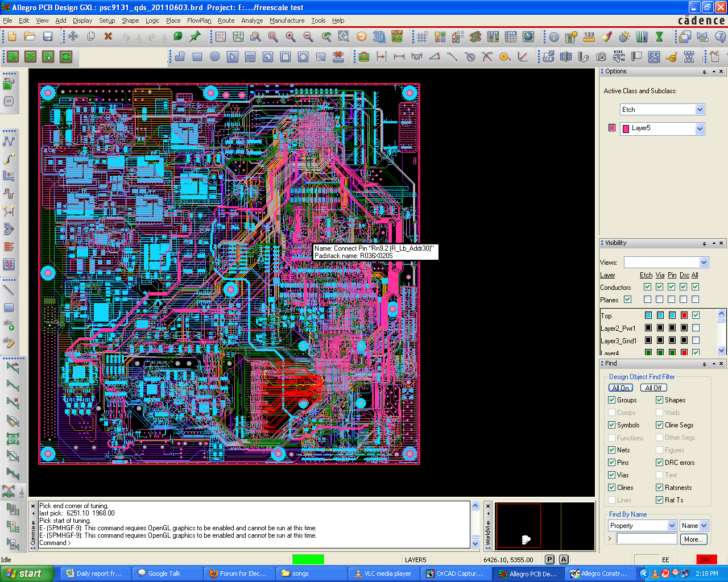This screenshot has width=728, height=582.
Task: Open the DFA spreadsheet icon
Action: pos(511,37)
